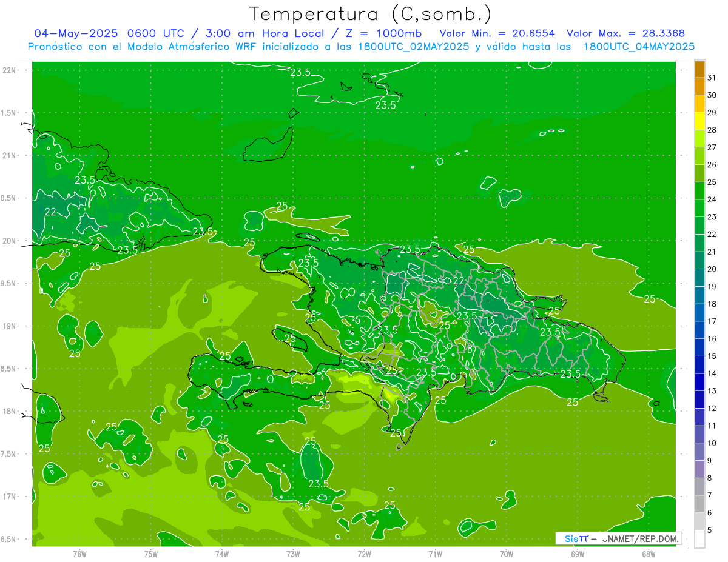Click the longitude axis label 72W
The height and width of the screenshot is (562, 728).
364,554
